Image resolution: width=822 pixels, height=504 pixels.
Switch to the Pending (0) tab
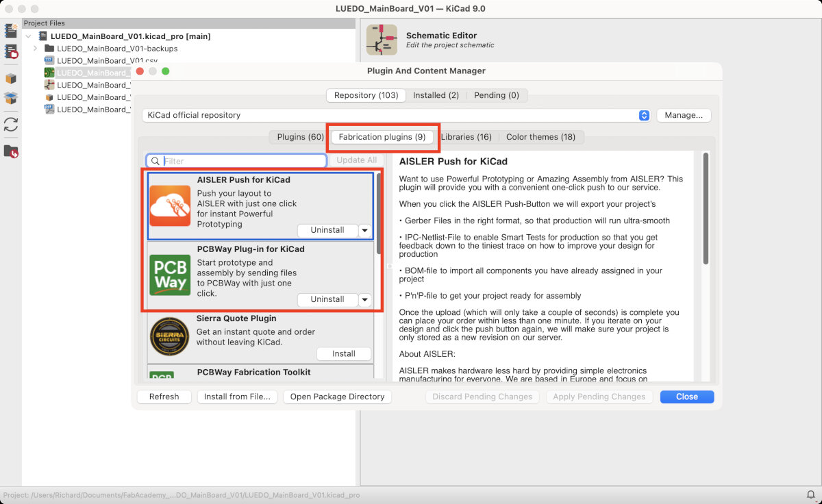(497, 95)
